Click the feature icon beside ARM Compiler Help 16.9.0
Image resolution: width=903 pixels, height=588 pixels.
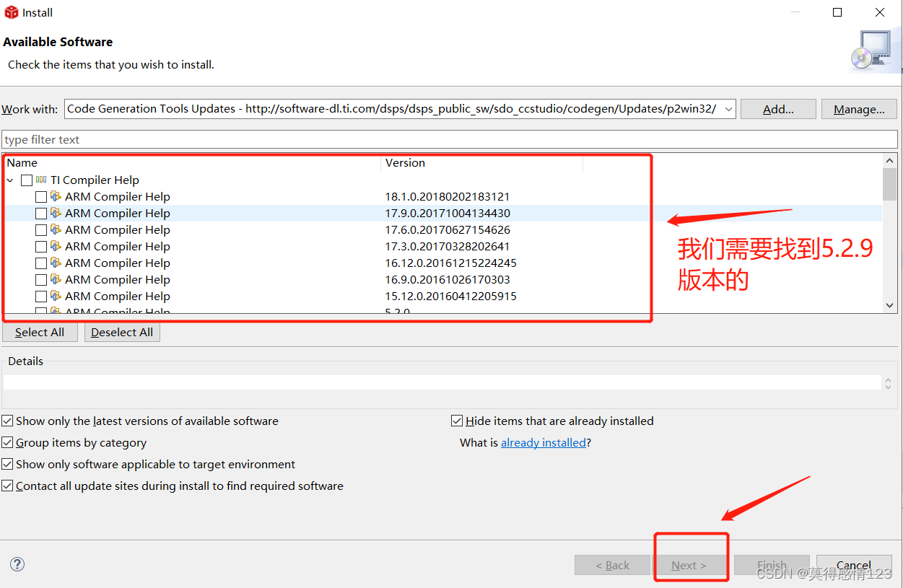tap(56, 279)
